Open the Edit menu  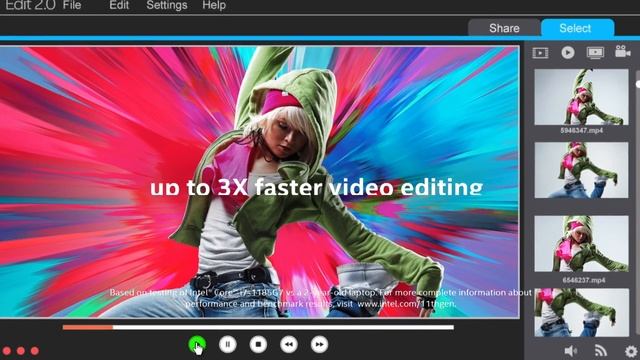[x=119, y=5]
